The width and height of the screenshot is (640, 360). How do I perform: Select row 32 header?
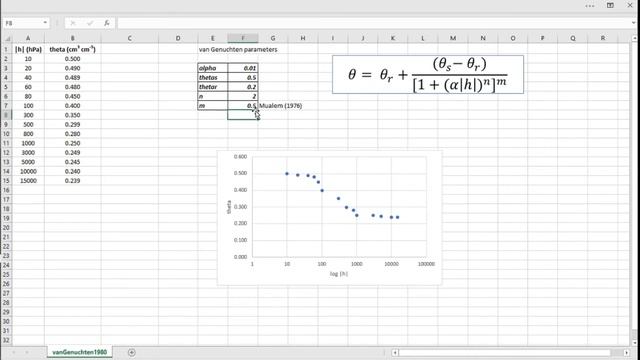pyautogui.click(x=6, y=340)
